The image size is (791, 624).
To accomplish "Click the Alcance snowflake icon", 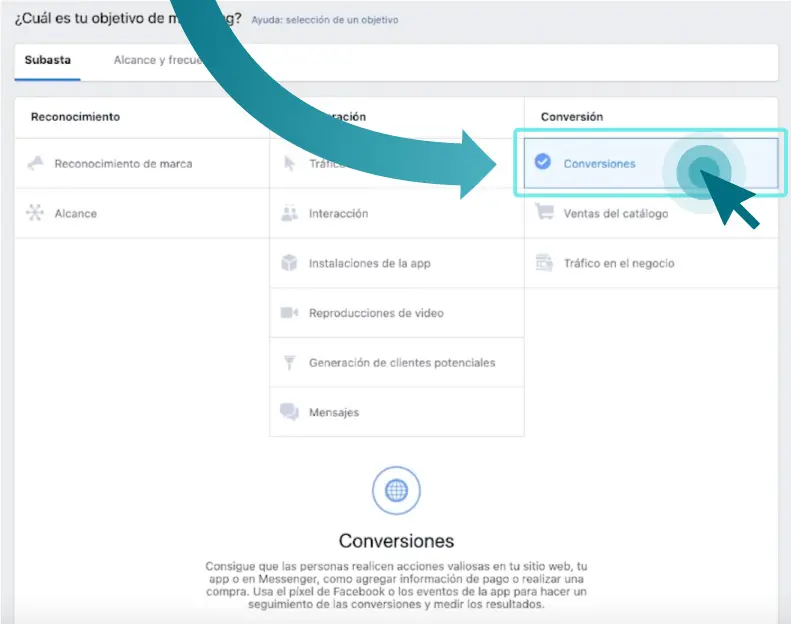I will tap(35, 213).
